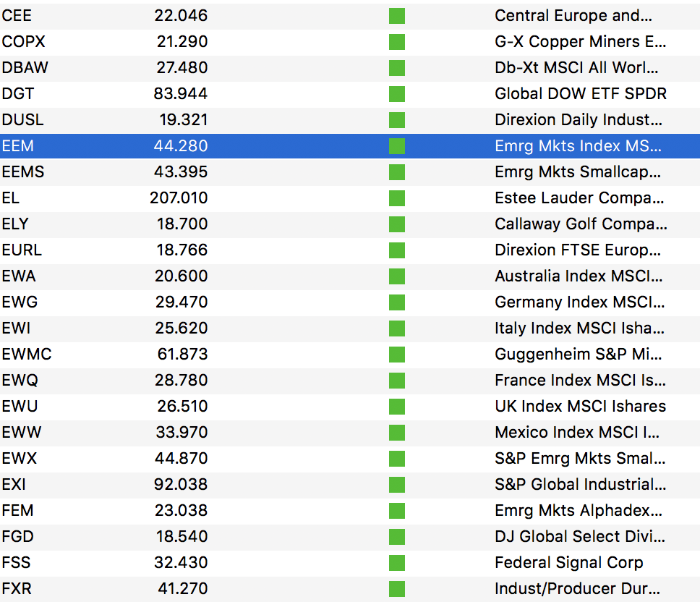700x602 pixels.
Task: Click the Australia Index MSCI... description
Action: (579, 276)
